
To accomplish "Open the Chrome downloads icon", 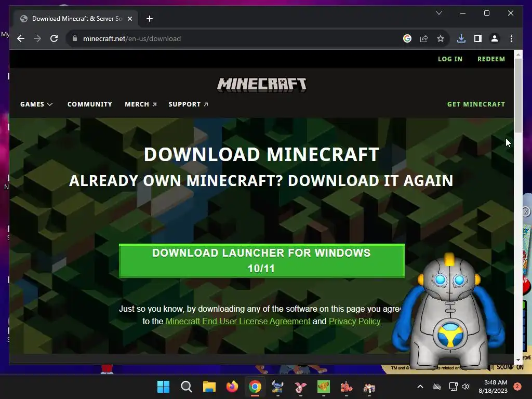I will (x=461, y=38).
